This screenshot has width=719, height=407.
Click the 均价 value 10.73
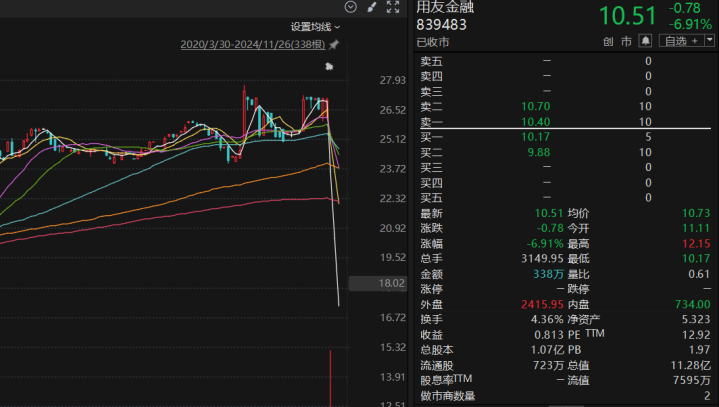[696, 213]
